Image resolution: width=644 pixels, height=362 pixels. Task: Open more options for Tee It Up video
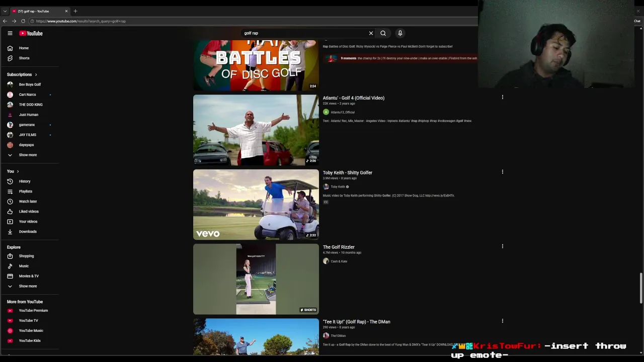coord(502,321)
